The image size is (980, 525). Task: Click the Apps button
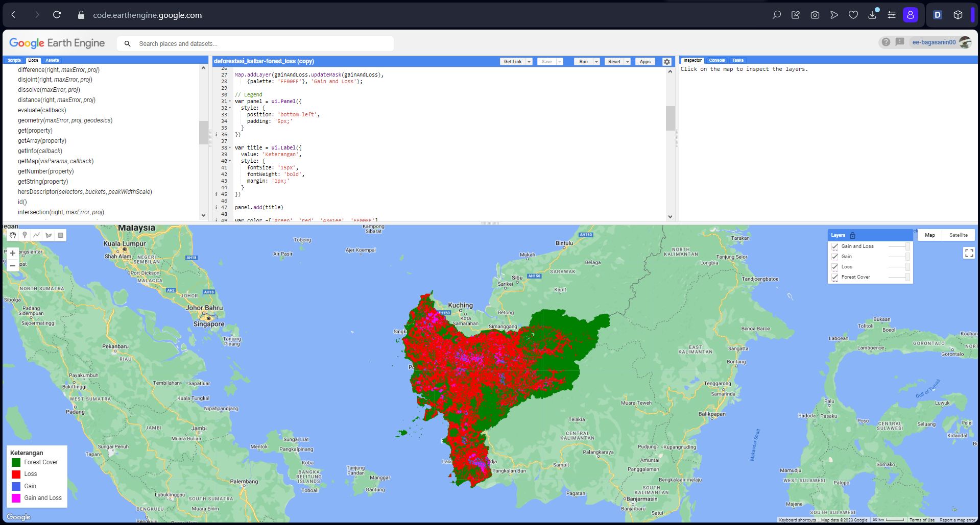coord(645,62)
